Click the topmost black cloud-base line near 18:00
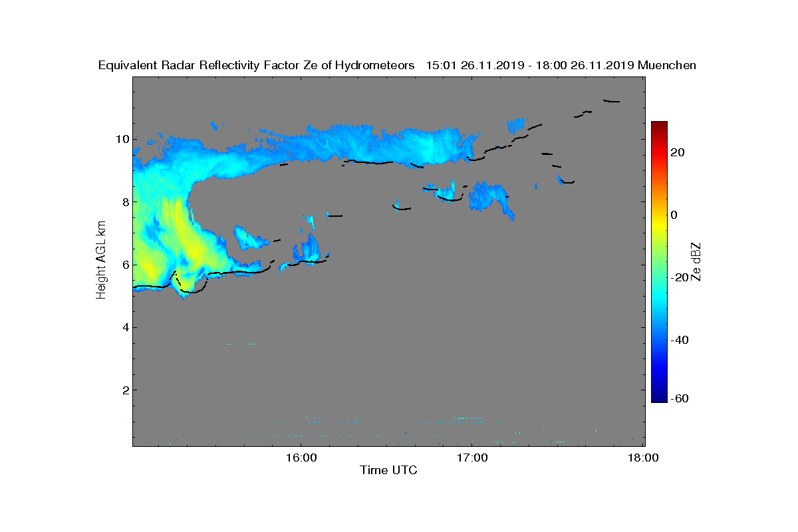 612,101
